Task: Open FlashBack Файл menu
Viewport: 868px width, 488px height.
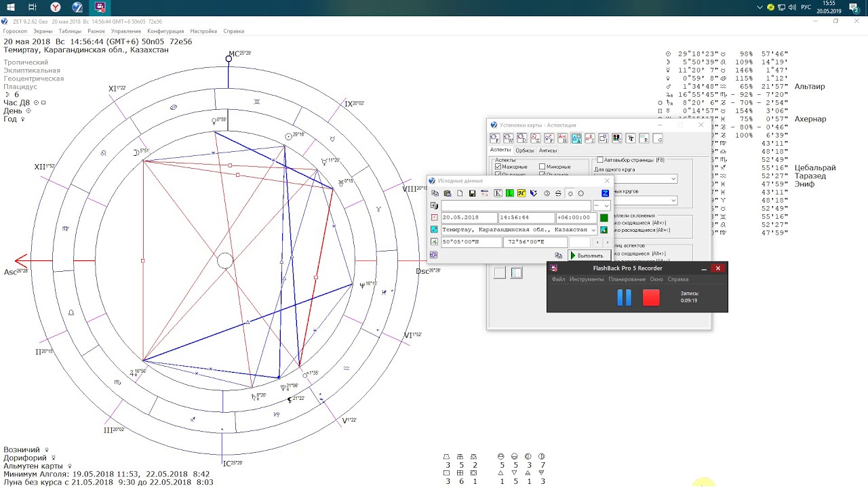Action: 558,279
